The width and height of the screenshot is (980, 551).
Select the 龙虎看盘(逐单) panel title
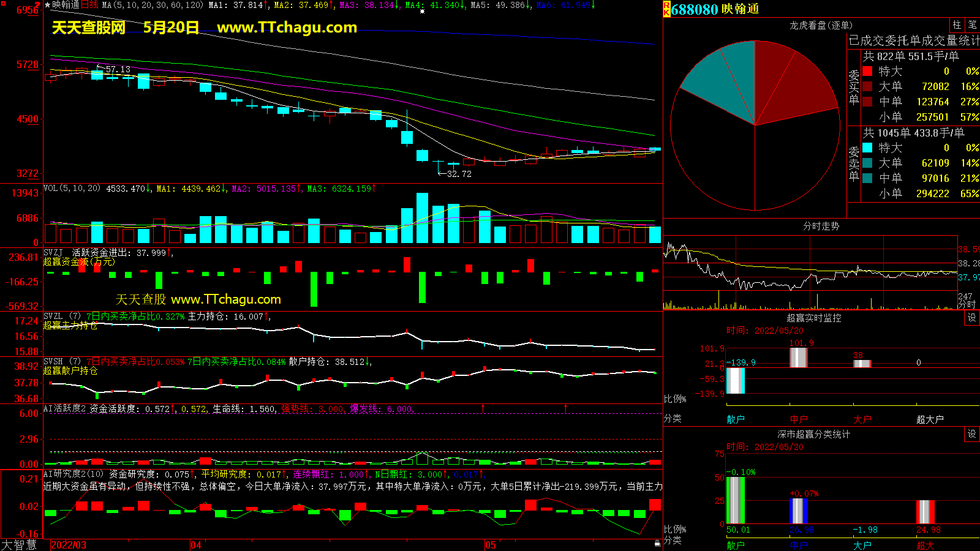pyautogui.click(x=821, y=25)
